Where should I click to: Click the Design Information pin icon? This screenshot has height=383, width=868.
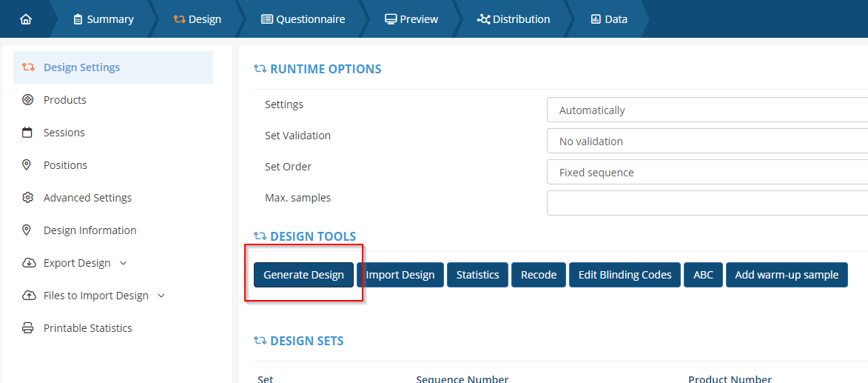28,230
